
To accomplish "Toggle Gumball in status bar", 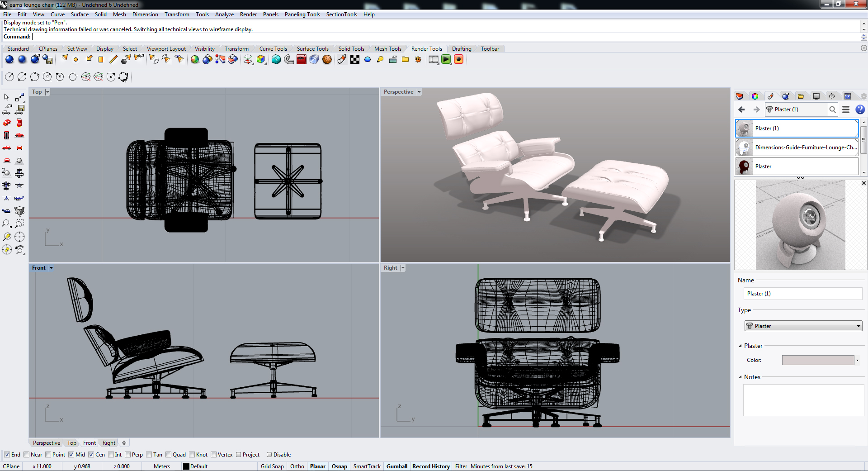I will (x=397, y=466).
